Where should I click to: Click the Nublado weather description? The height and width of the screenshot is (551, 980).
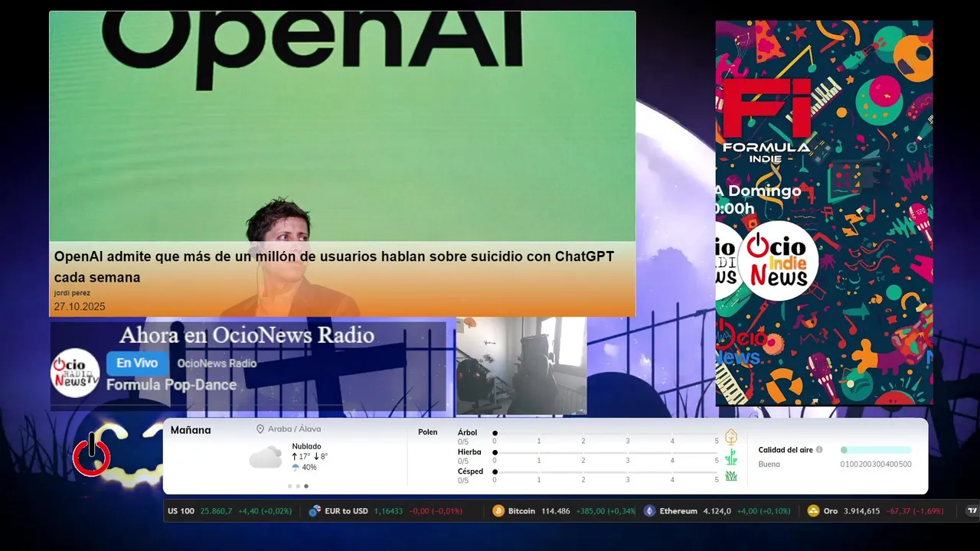(x=306, y=446)
